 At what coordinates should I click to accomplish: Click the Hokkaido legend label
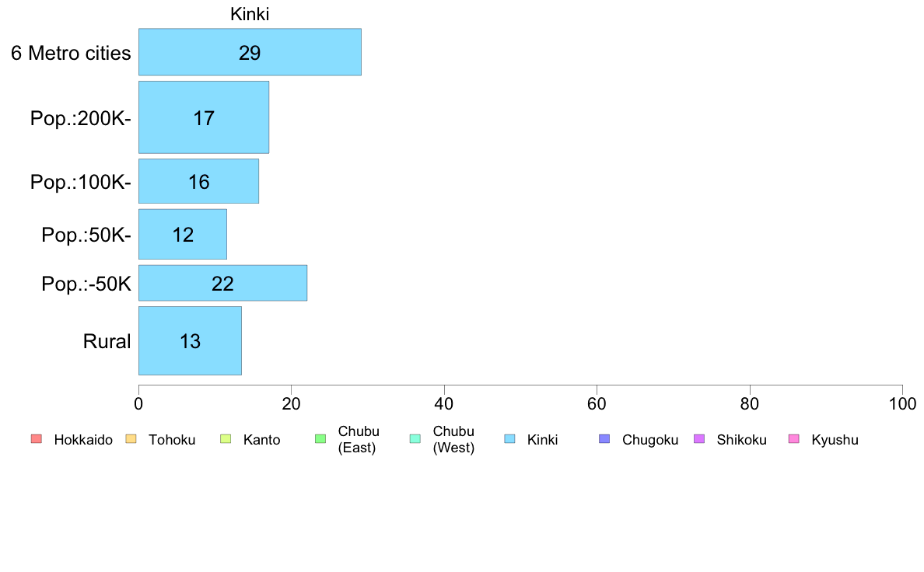[83, 439]
